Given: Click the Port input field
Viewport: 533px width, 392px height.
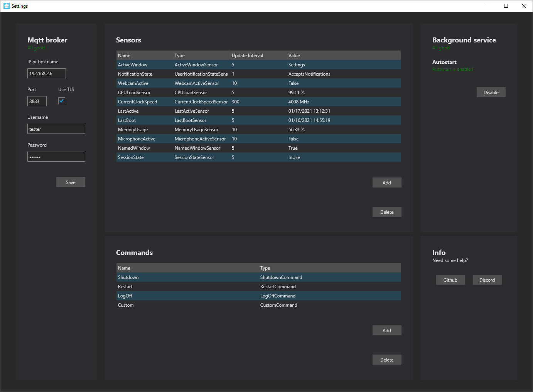Looking at the screenshot, I should tap(37, 101).
